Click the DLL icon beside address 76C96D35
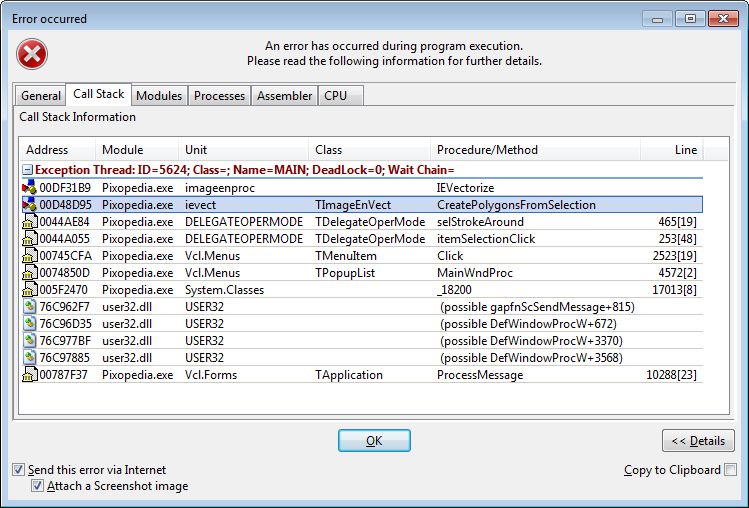749x508 pixels. coord(30,324)
